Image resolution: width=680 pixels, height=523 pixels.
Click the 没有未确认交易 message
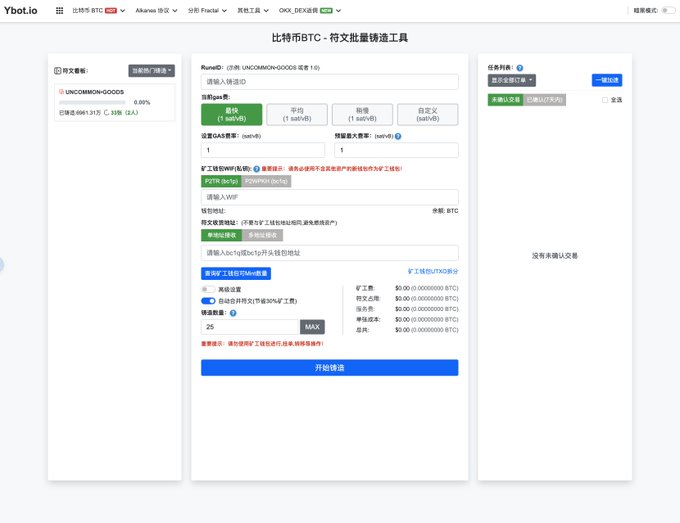[x=555, y=256]
